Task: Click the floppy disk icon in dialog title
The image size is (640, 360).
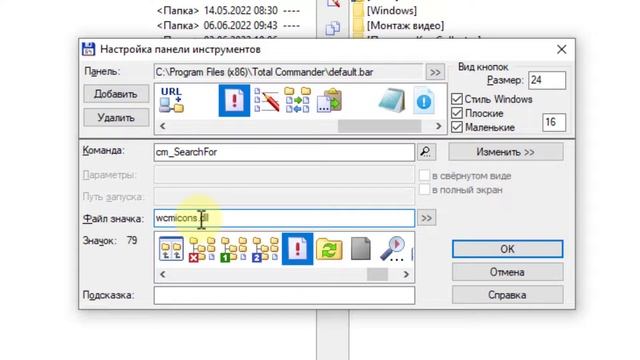Action: [x=88, y=49]
